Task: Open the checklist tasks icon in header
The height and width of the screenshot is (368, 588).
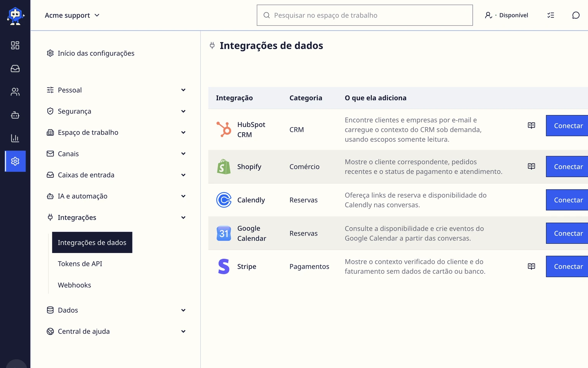Action: (550, 15)
